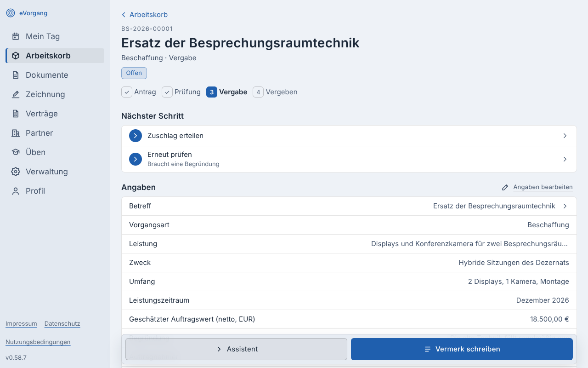Go to Verträge in the sidebar
The height and width of the screenshot is (368, 588).
click(x=55, y=114)
